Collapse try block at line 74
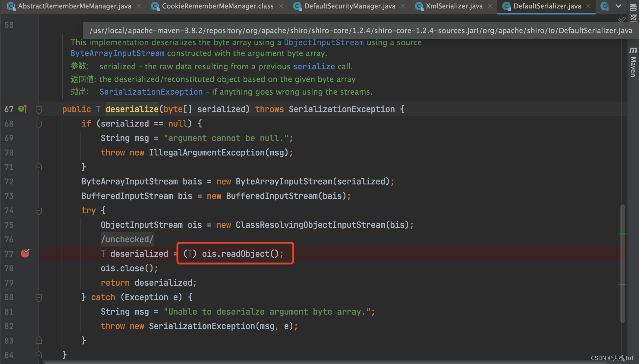Viewport: 639px width, 364px height. coord(39,211)
